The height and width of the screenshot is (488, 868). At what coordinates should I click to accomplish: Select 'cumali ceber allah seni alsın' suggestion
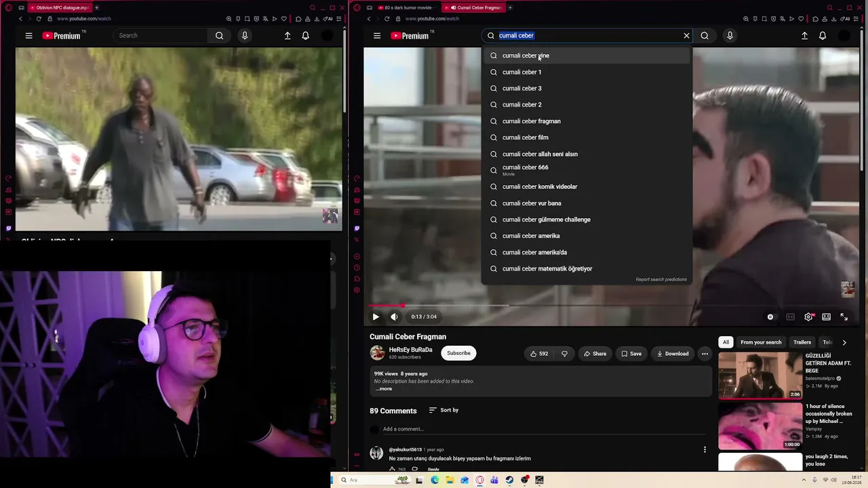(x=587, y=154)
